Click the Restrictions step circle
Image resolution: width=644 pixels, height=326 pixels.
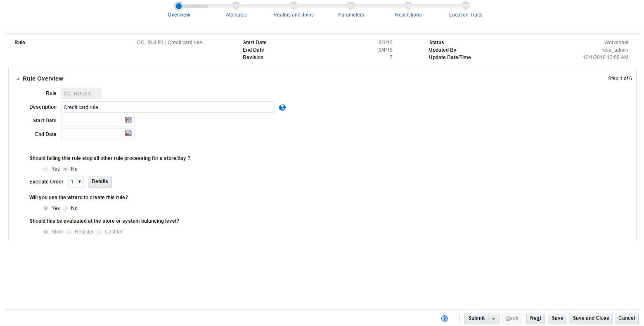pos(408,6)
